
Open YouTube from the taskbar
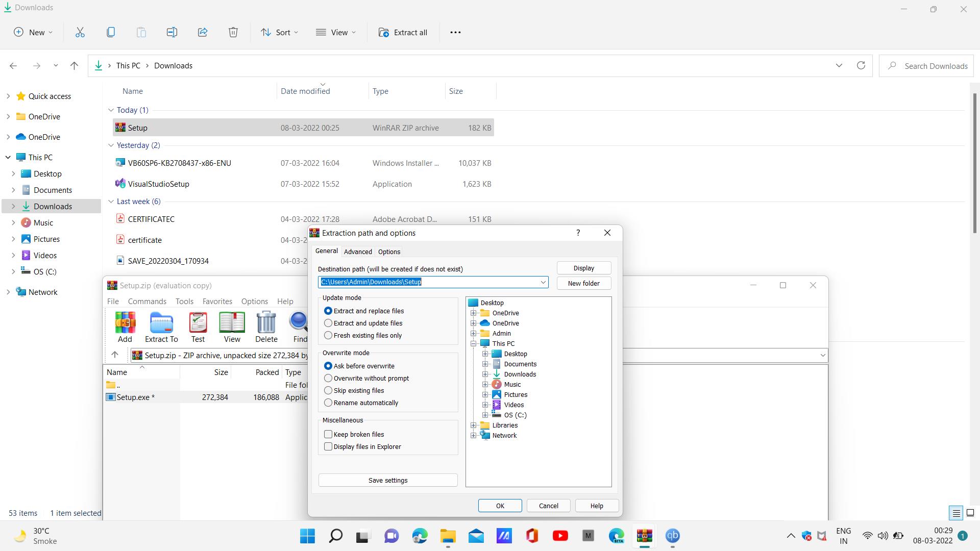pos(560,536)
